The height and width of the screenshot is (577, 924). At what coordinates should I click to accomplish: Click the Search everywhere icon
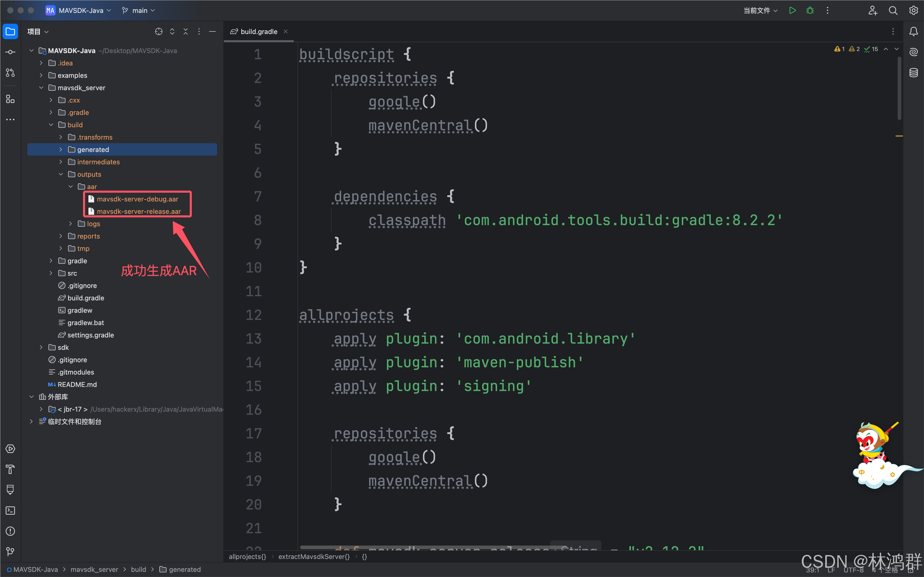(x=893, y=10)
